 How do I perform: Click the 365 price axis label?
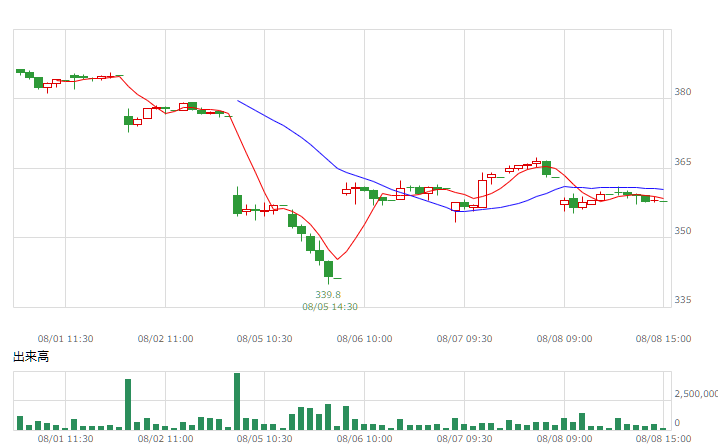coord(682,162)
